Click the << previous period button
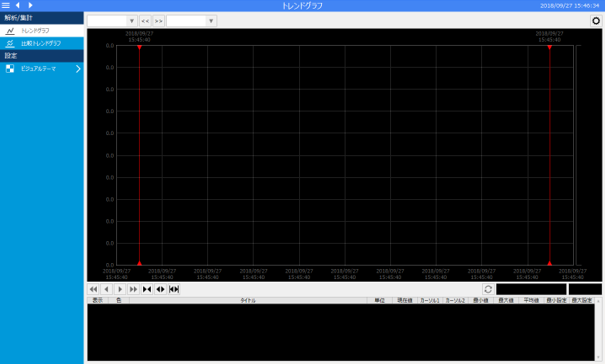Screen dimensions: 605x364 pos(145,21)
